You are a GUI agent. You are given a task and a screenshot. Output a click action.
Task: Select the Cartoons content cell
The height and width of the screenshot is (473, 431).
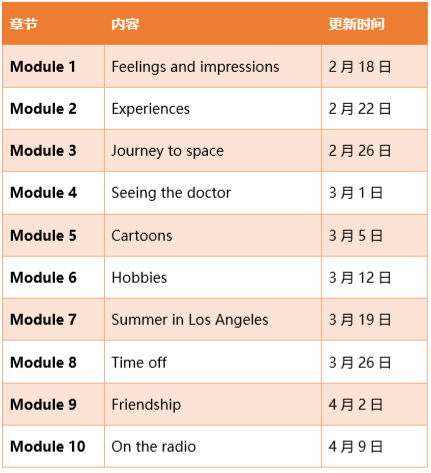(213, 236)
